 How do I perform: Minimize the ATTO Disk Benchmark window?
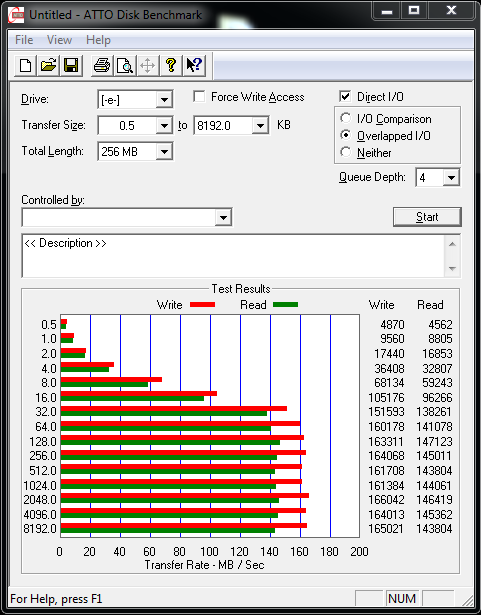pyautogui.click(x=387, y=11)
